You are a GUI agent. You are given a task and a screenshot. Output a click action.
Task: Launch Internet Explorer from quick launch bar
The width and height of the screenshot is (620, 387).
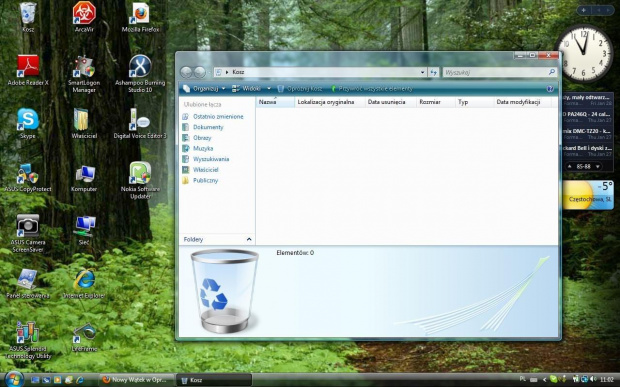[x=79, y=379]
